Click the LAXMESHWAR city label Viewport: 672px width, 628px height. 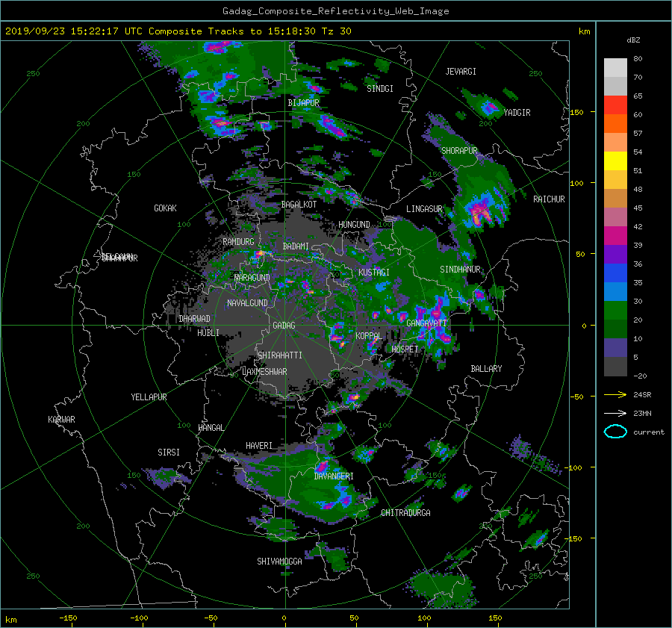tap(264, 372)
